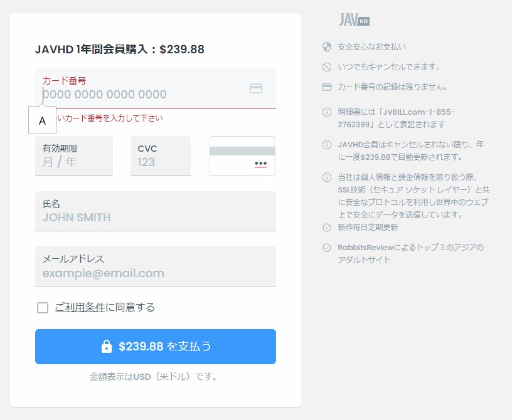Click the checkmark icon beside 新作毎日定期更新
This screenshot has height=420, width=512.
326,228
